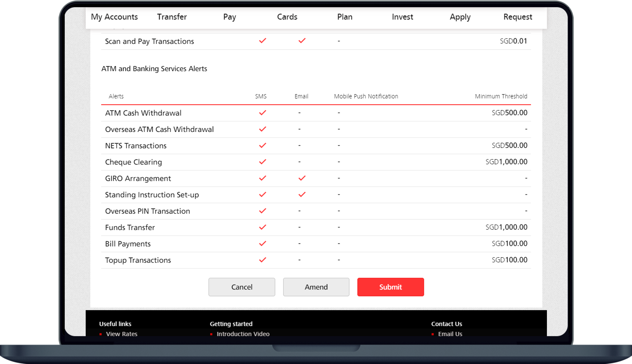Screen dimensions: 632x364
Task: Click Email checkmark for Scan and Pay Transactions
Action: [302, 41]
